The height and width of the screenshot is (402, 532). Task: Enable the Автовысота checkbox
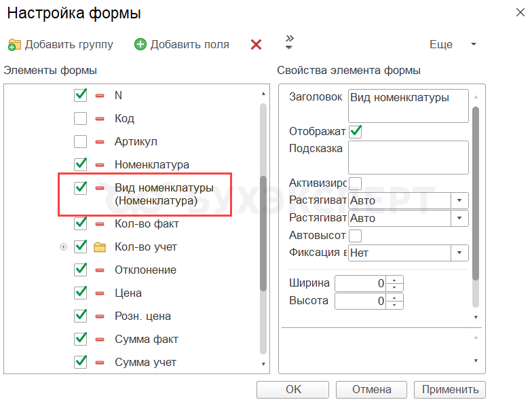click(355, 236)
